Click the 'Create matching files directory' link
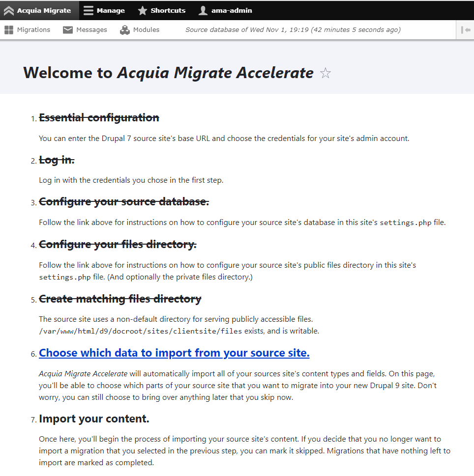 (x=120, y=299)
